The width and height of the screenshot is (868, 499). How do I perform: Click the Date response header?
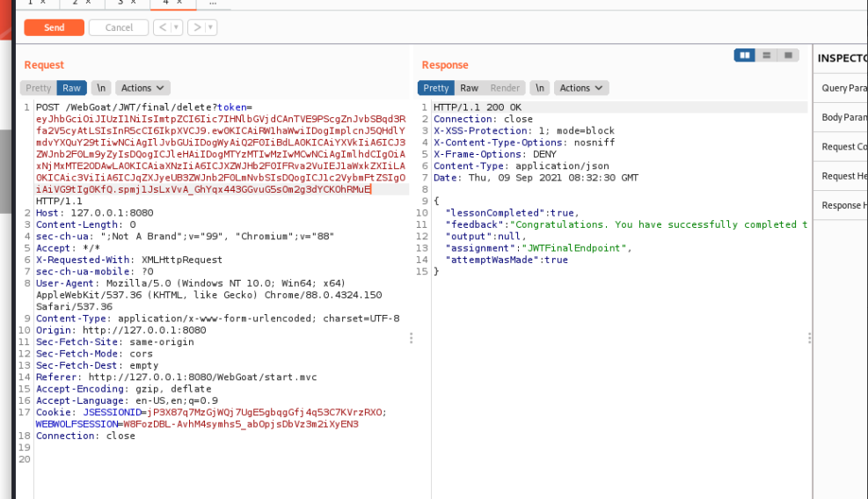536,178
